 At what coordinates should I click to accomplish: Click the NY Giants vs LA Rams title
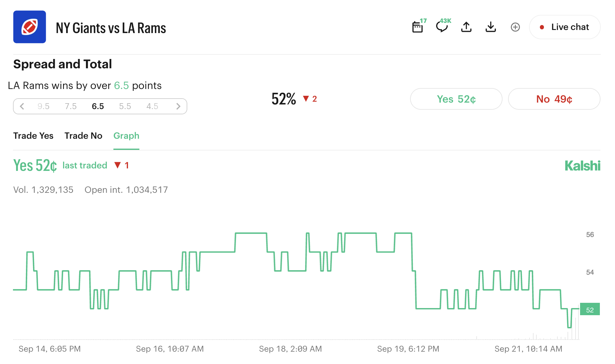click(x=111, y=28)
